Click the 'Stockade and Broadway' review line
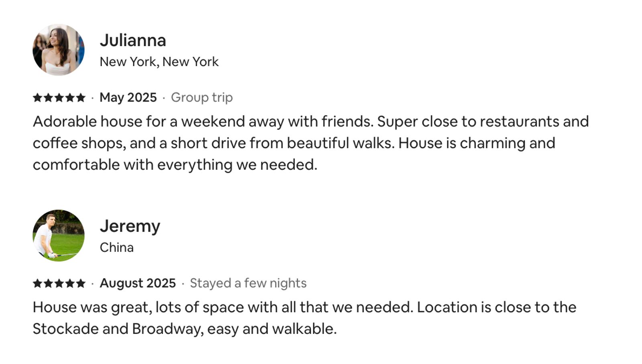This screenshot has width=642, height=364. [185, 329]
